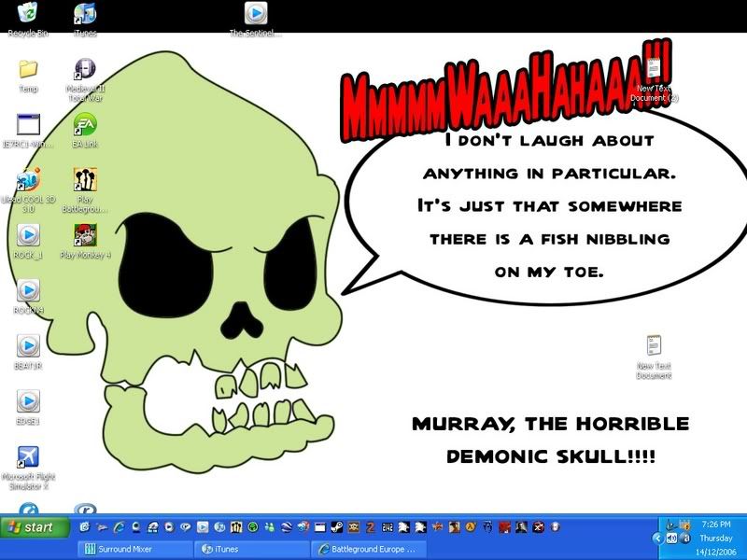Switch to the iTunes taskbar button
Screen dimensions: 747x560
coord(251,549)
